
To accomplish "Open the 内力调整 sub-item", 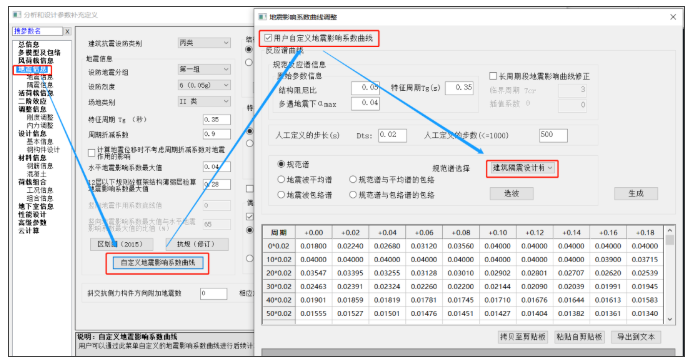I will click(x=40, y=125).
